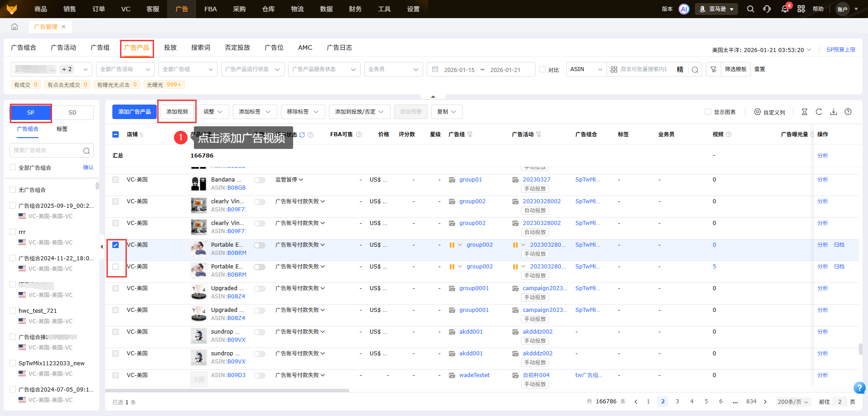The width and height of the screenshot is (868, 416).
Task: Click the 添加广告产品 button
Action: (x=135, y=112)
